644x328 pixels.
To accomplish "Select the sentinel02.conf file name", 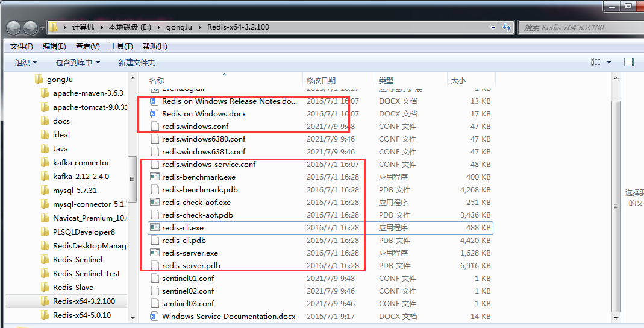I will pos(188,291).
